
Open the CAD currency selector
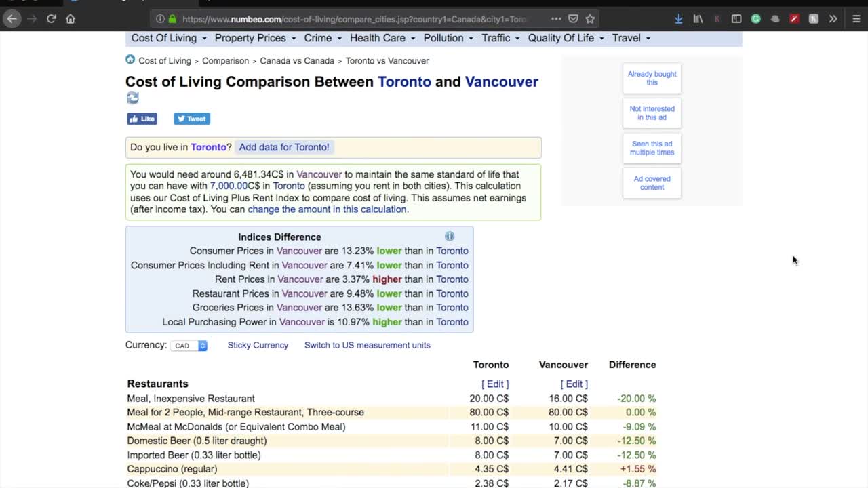(x=189, y=346)
